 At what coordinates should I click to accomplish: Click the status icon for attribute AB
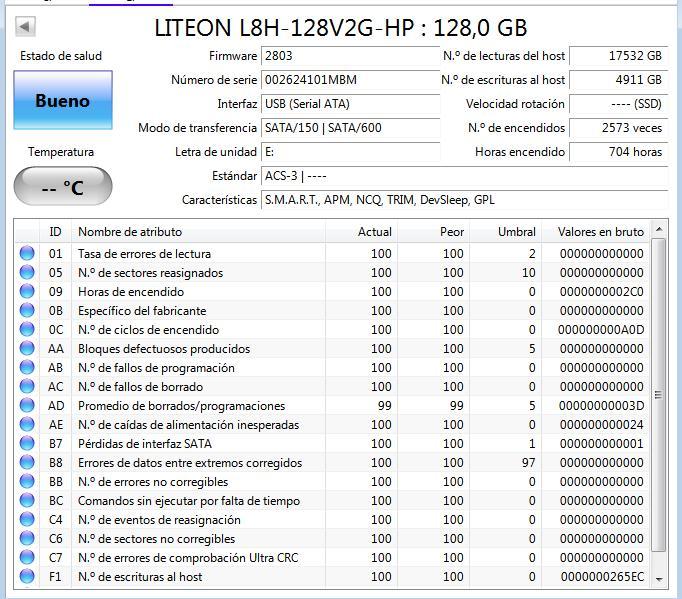pos(27,367)
